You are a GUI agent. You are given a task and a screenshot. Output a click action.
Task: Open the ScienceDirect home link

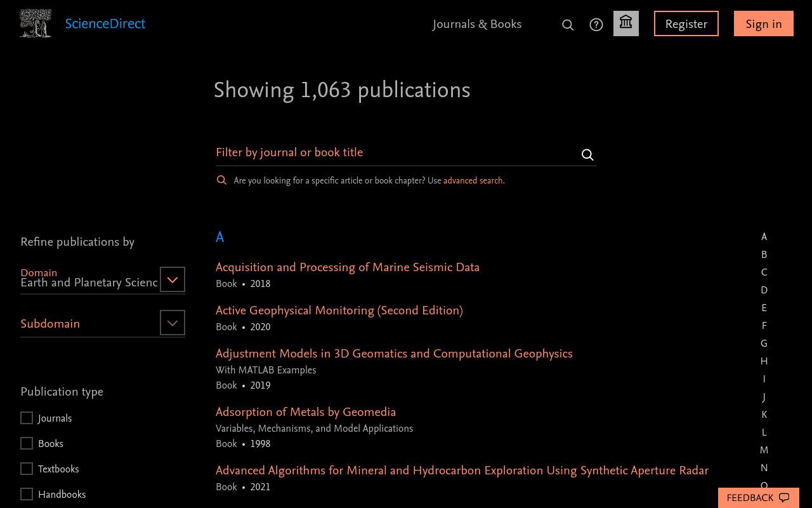(105, 24)
